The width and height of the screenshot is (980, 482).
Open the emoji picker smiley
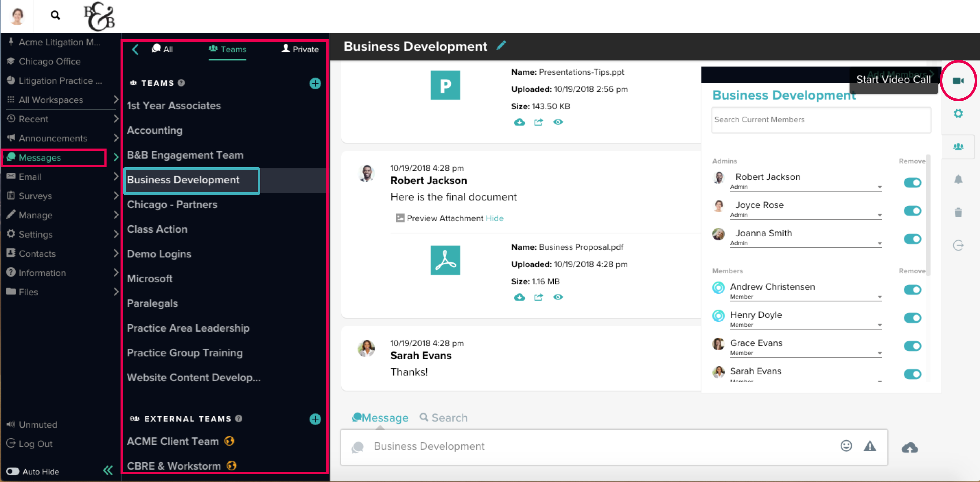click(x=846, y=446)
